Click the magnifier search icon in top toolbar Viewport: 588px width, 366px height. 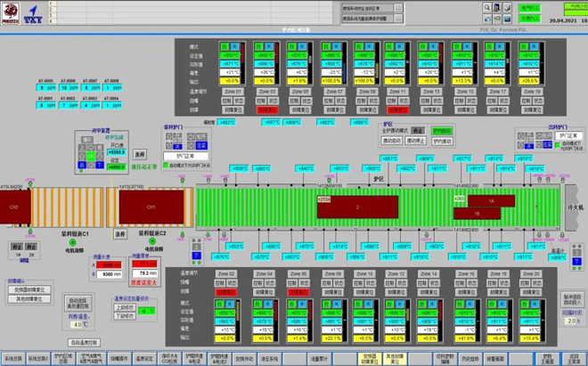coord(487,8)
